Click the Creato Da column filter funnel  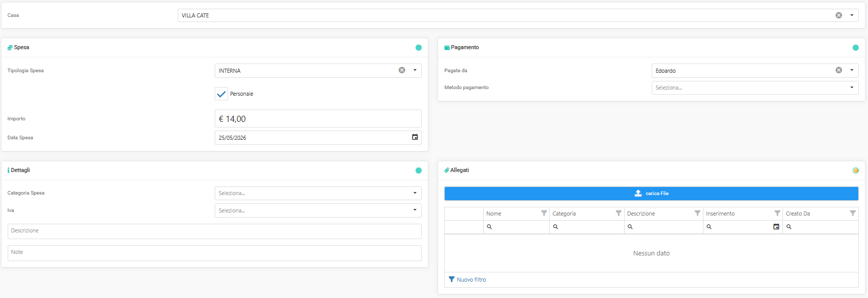pos(853,213)
